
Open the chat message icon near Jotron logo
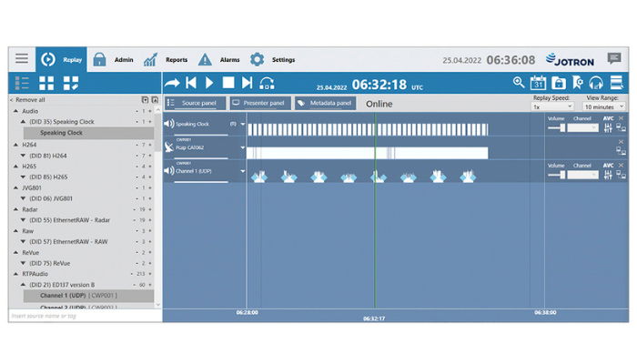coord(615,59)
